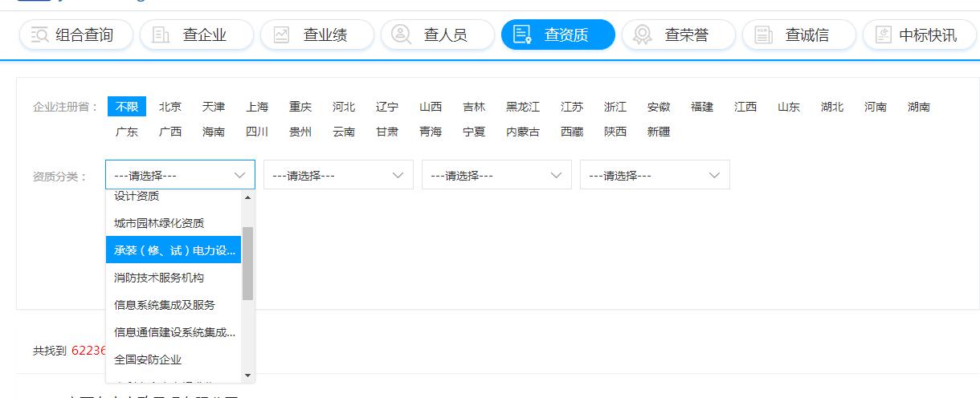Filter by province 江苏
This screenshot has height=398, width=980.
click(572, 107)
